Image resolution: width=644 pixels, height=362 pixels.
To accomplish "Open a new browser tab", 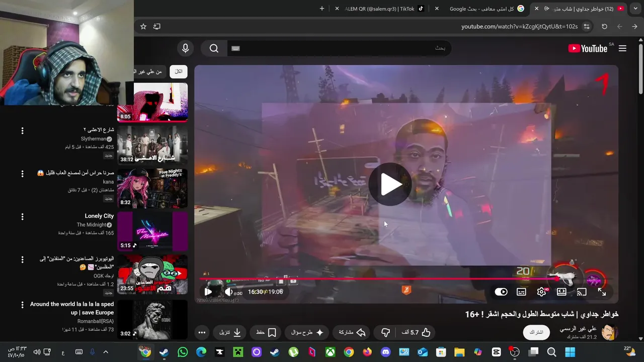I will (322, 9).
